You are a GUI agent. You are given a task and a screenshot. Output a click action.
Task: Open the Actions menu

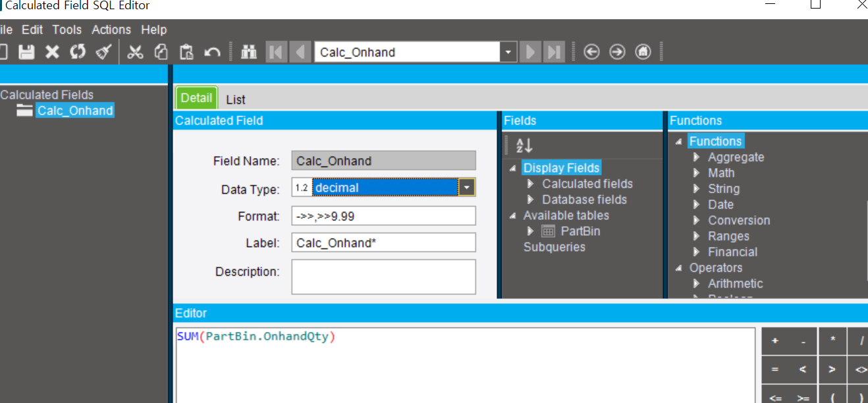111,30
